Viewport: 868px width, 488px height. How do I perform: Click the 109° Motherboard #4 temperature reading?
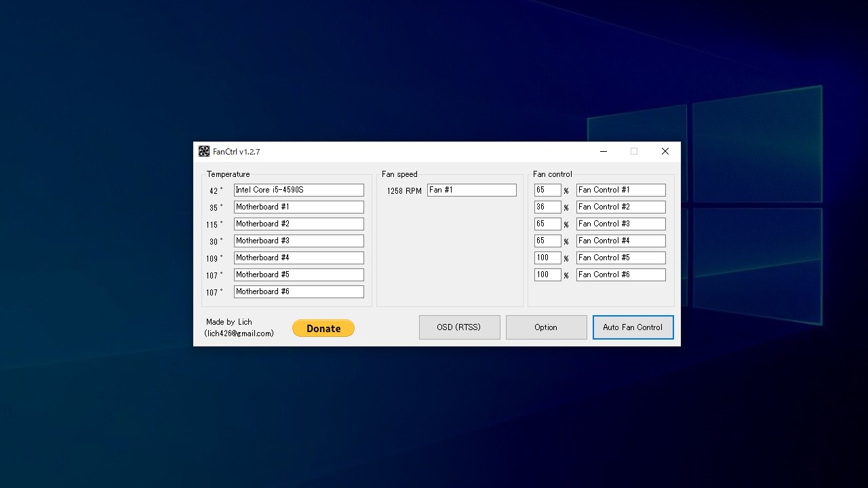(214, 259)
